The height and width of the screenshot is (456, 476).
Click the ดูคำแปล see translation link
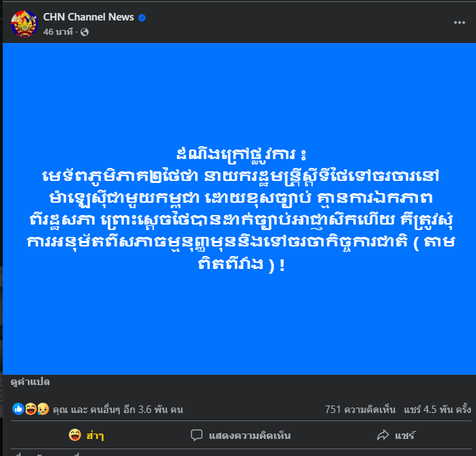click(30, 382)
